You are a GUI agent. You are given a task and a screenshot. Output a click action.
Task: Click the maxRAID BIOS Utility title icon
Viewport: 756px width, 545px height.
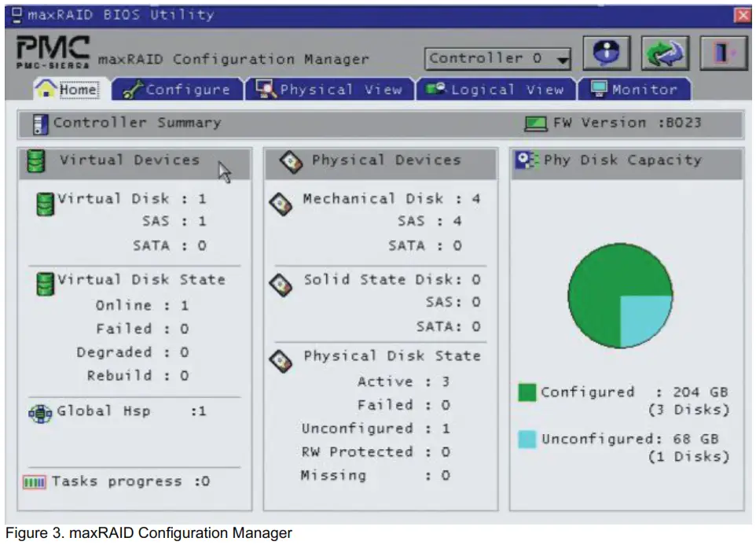point(17,15)
